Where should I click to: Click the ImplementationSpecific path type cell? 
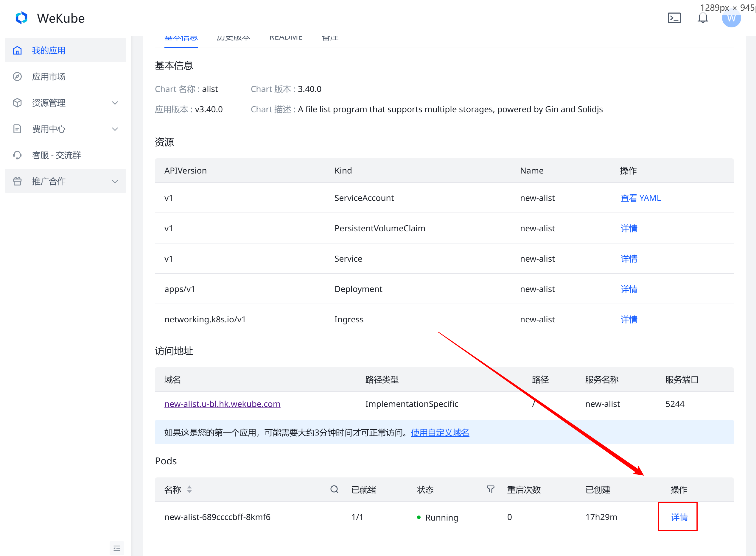coord(411,404)
